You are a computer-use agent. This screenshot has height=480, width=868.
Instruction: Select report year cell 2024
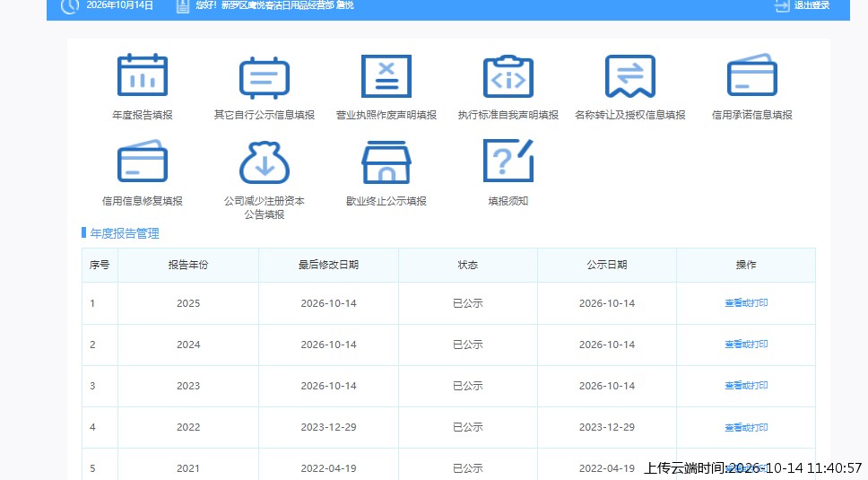tap(188, 345)
